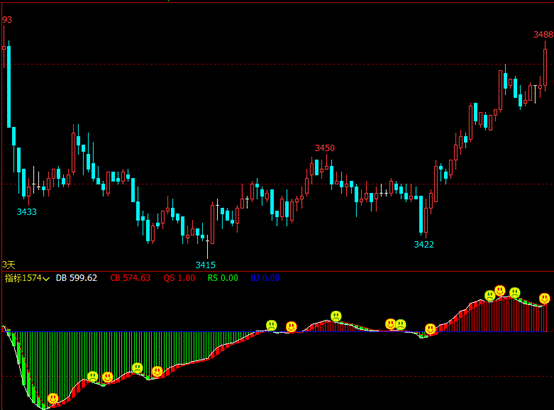
Task: Click the chevron arrow beside 指标1574
Action: point(46,279)
